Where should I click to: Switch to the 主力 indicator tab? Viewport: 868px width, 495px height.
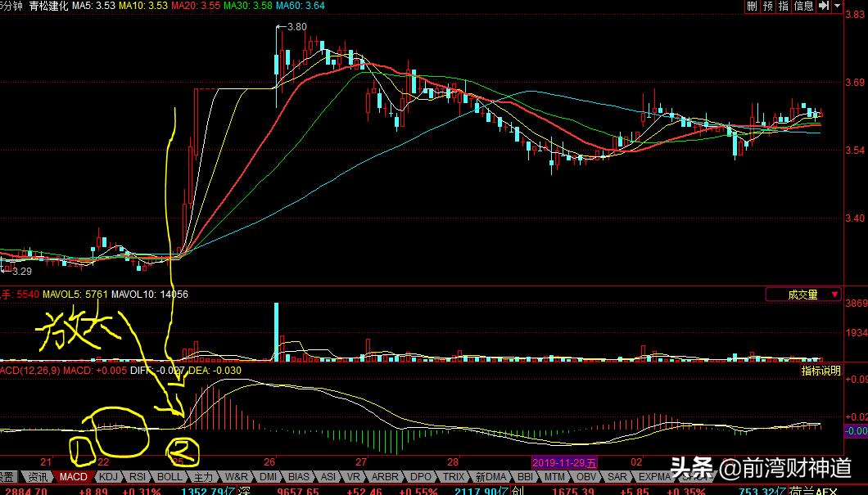(x=203, y=476)
